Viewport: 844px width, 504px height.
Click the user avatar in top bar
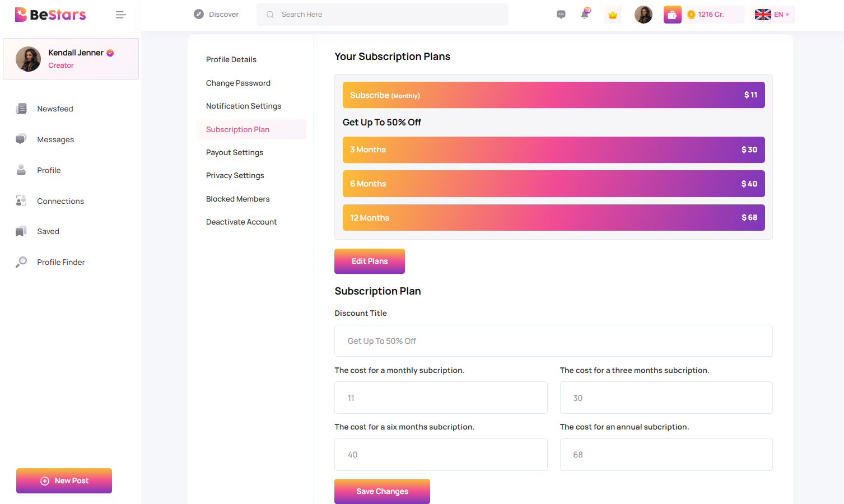(643, 15)
